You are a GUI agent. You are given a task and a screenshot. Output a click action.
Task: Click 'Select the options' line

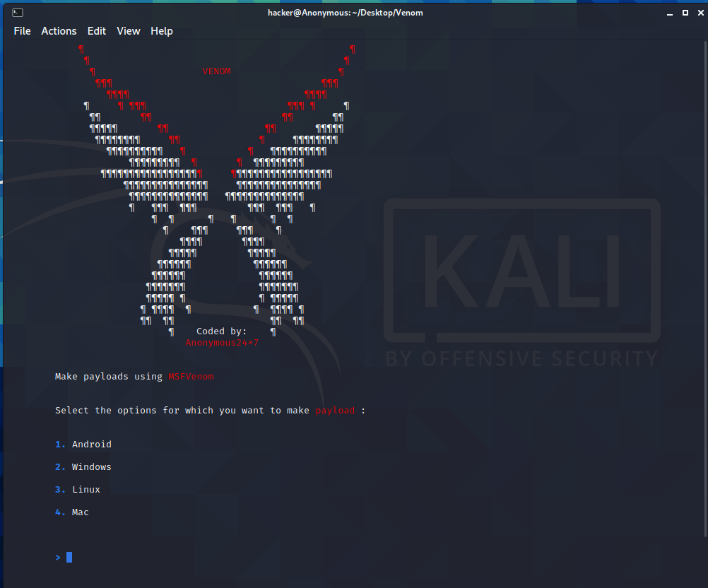click(x=210, y=411)
